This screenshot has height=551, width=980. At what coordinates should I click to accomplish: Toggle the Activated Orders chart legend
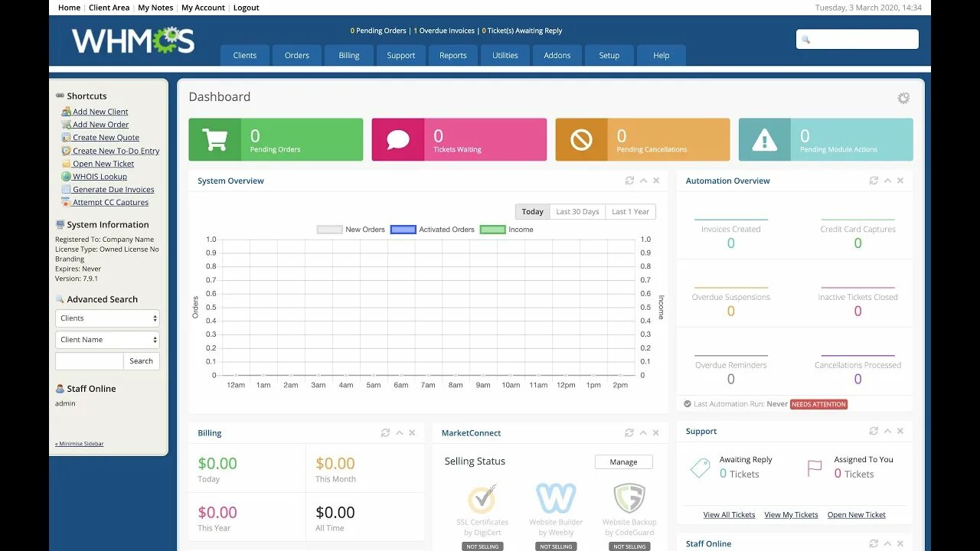point(433,230)
